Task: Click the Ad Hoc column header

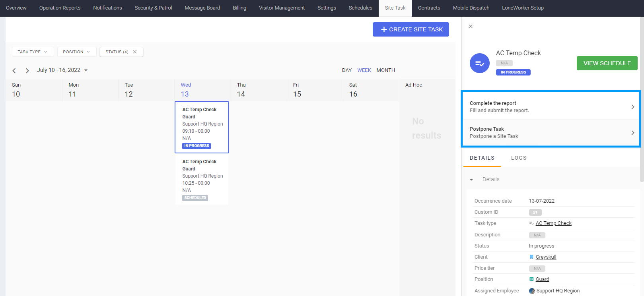Action: 414,85
